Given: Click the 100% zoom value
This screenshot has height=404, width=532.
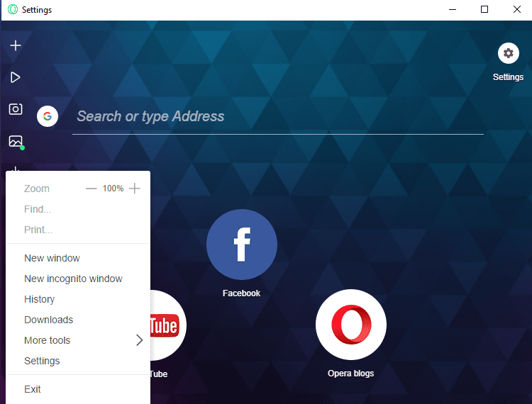Looking at the screenshot, I should 113,189.
